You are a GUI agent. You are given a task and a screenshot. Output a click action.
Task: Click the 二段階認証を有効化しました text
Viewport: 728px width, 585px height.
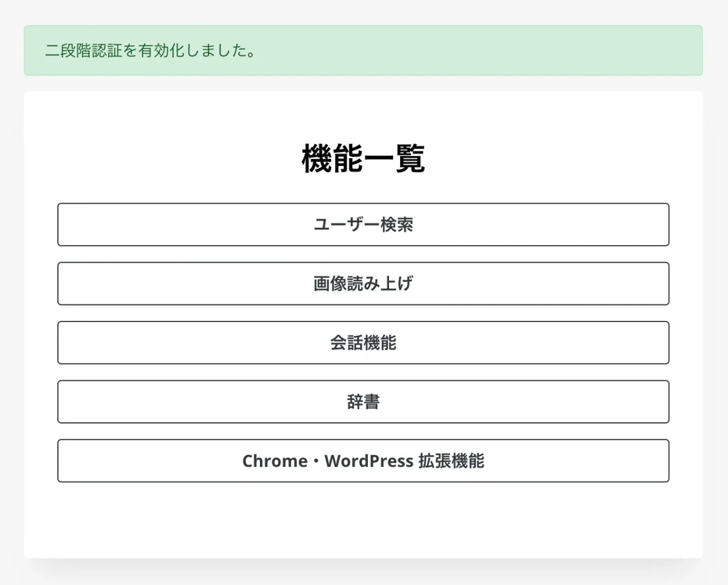tap(149, 51)
